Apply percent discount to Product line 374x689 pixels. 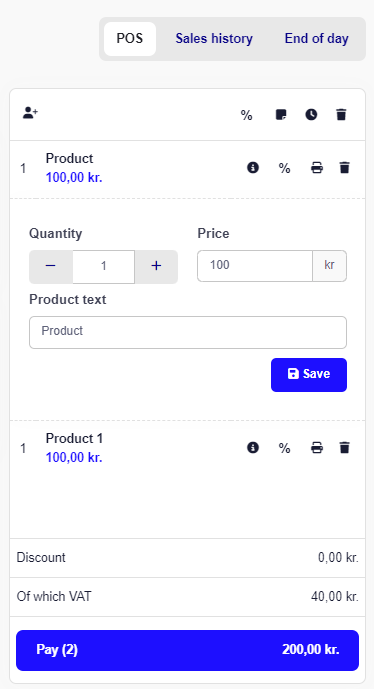pos(285,168)
